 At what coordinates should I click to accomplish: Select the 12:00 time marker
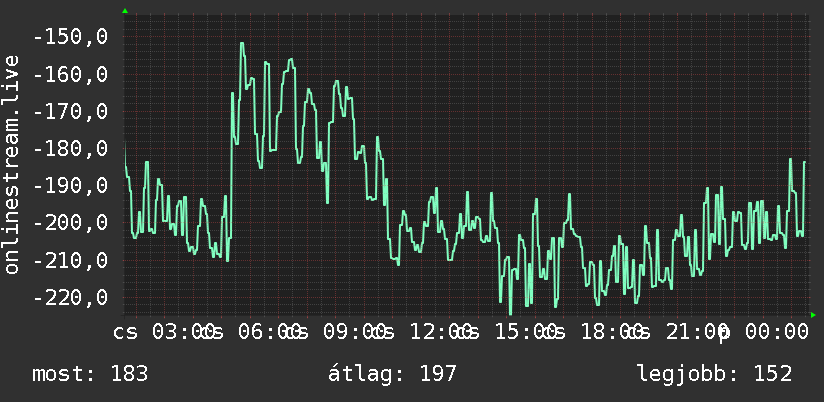tap(440, 332)
